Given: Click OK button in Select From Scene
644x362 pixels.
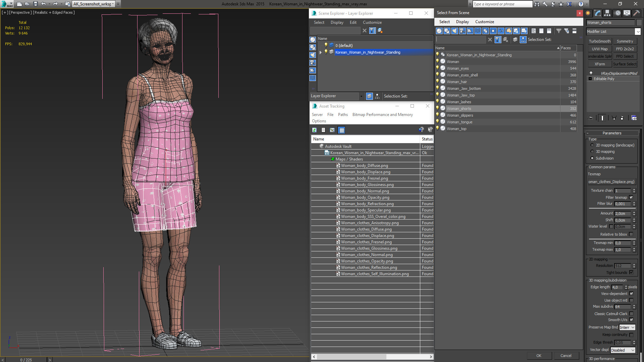Looking at the screenshot, I should [539, 356].
